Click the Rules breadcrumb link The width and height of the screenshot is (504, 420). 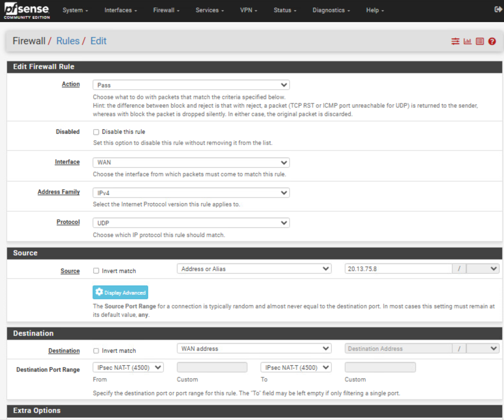click(x=68, y=41)
